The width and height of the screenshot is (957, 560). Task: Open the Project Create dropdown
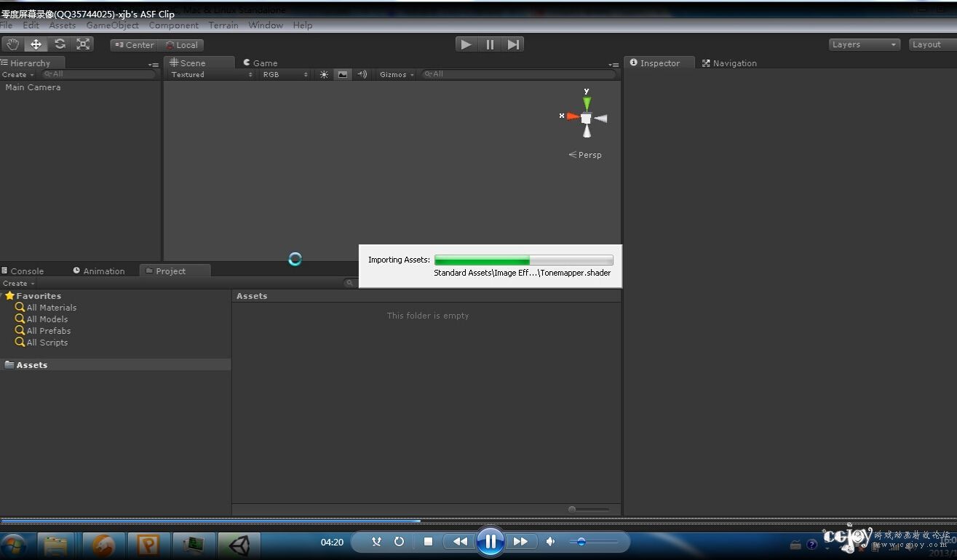click(x=18, y=284)
